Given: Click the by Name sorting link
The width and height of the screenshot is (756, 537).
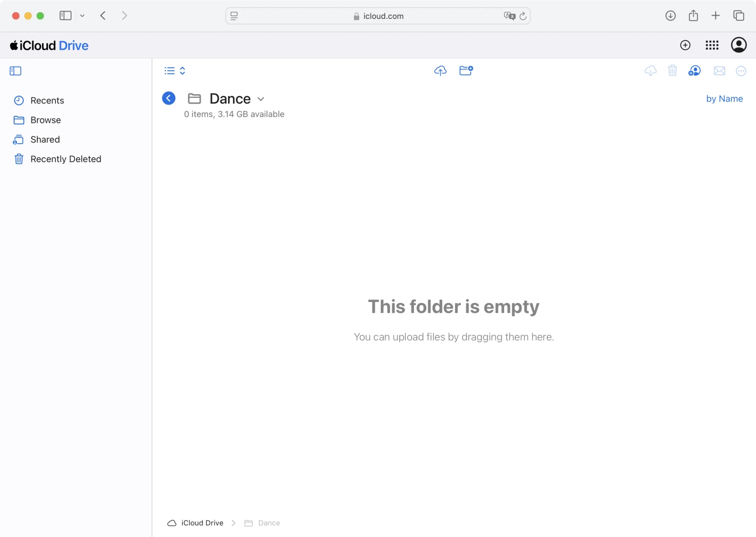Looking at the screenshot, I should (724, 98).
